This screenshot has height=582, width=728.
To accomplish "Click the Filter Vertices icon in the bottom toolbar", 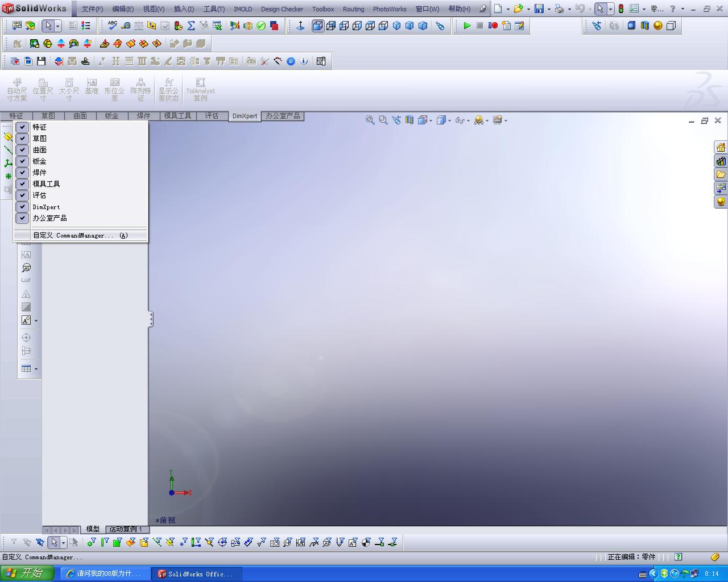I will point(92,542).
